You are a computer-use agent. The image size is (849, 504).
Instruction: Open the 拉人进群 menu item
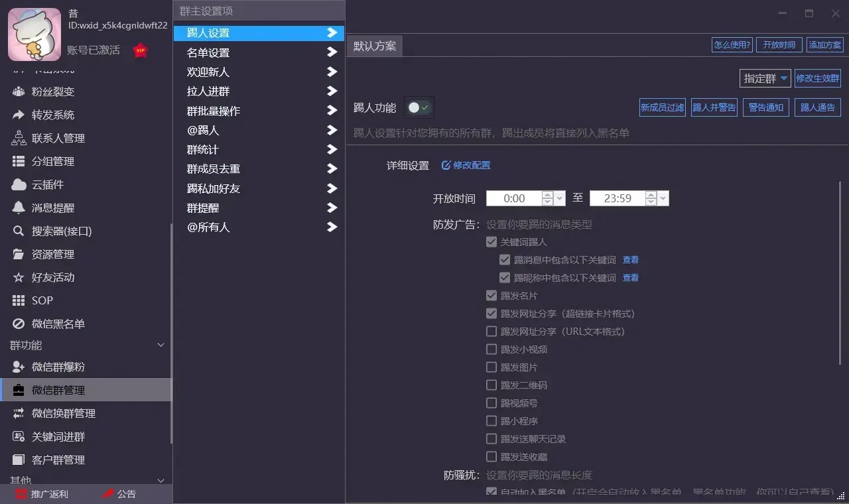pos(259,92)
